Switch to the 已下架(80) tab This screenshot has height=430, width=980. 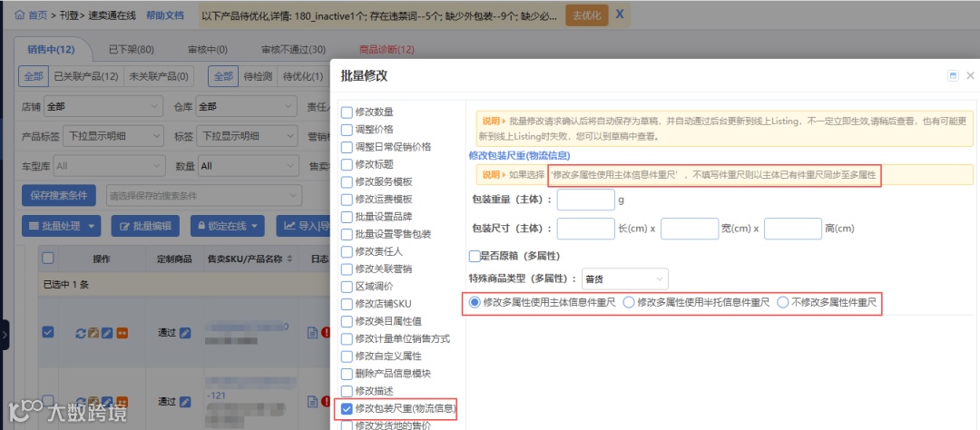click(132, 49)
